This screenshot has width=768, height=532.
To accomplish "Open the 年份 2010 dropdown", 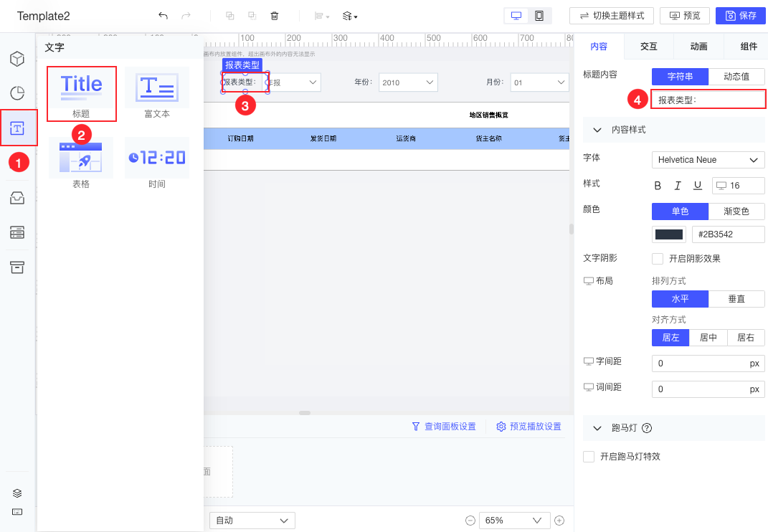I will coord(408,82).
